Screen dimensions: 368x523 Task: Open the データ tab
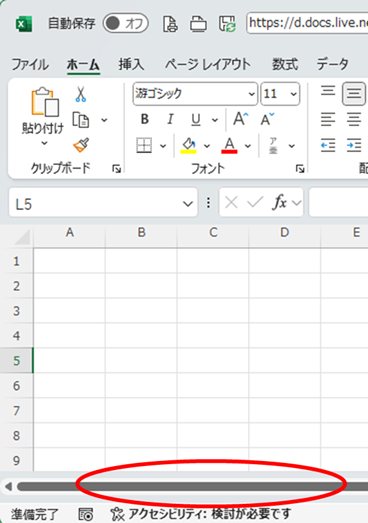(x=332, y=64)
